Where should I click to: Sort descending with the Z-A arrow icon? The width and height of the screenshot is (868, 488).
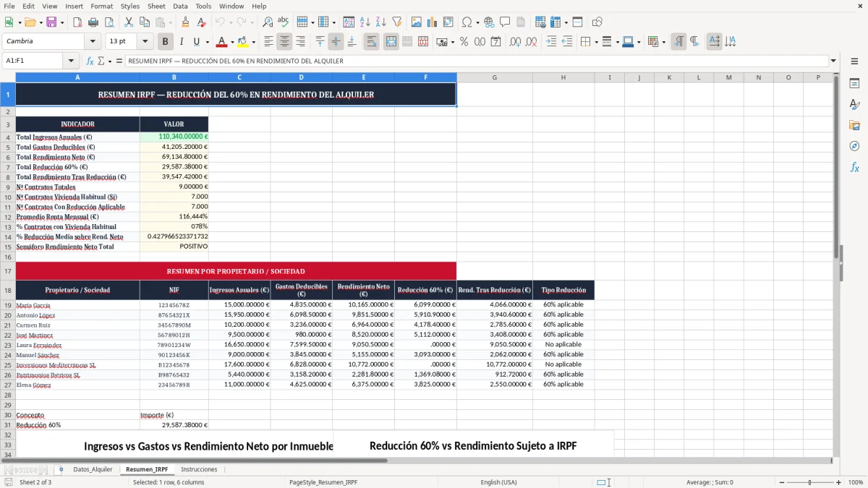click(x=380, y=22)
